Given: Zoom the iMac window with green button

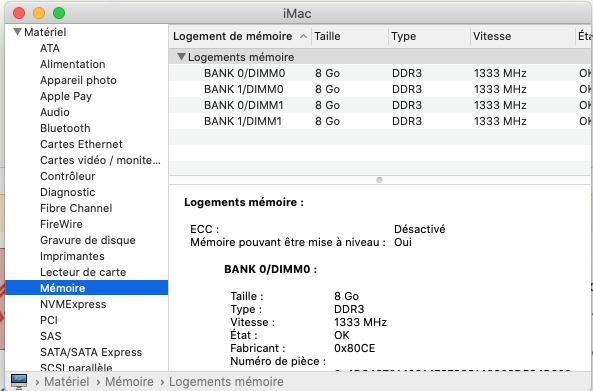Looking at the screenshot, I should click(59, 13).
